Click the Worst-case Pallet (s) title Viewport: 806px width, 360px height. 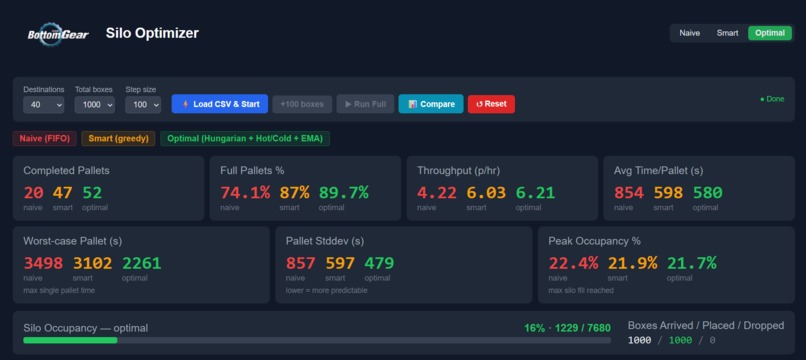tap(72, 241)
